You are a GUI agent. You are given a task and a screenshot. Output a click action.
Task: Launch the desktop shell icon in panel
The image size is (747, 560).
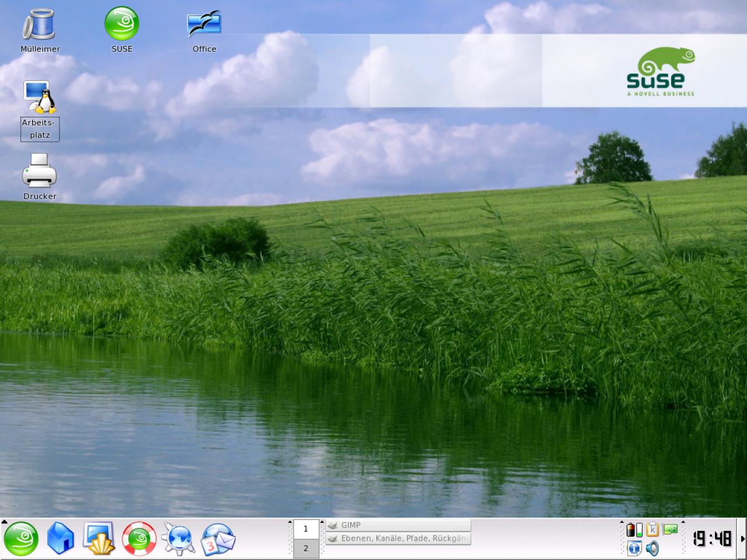(x=99, y=538)
